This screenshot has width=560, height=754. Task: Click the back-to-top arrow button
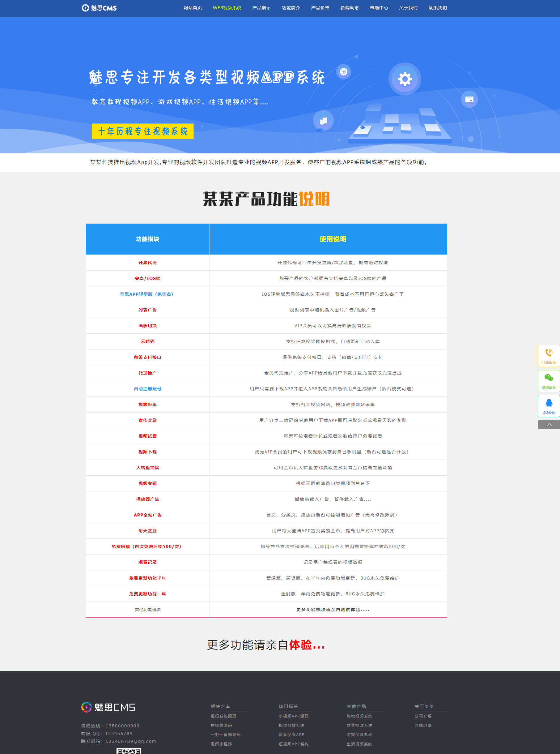tap(549, 425)
